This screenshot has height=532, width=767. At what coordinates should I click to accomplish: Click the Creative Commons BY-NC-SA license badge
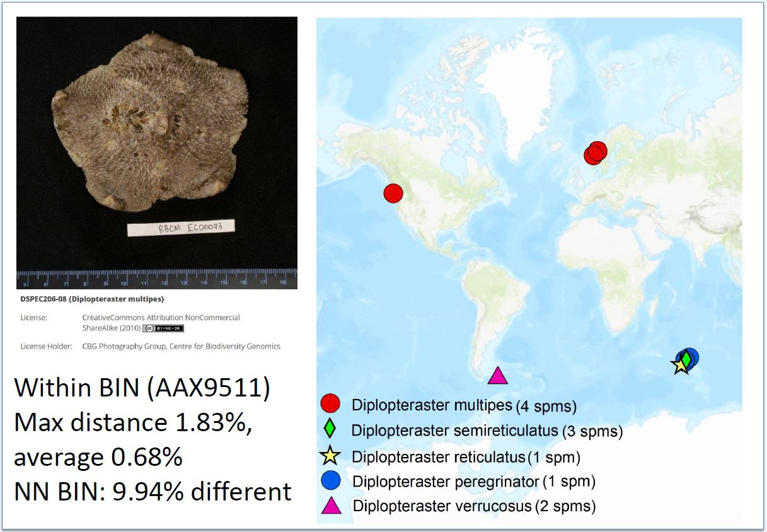tap(163, 328)
